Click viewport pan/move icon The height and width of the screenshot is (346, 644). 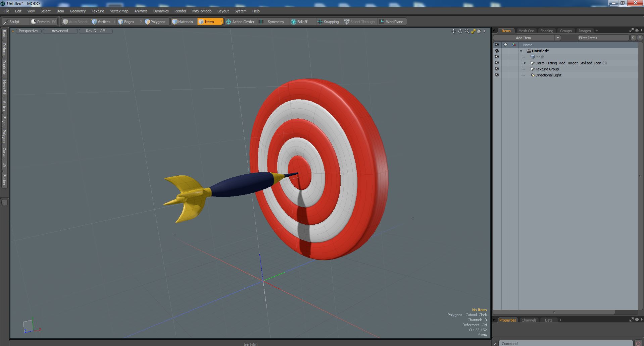click(x=453, y=31)
